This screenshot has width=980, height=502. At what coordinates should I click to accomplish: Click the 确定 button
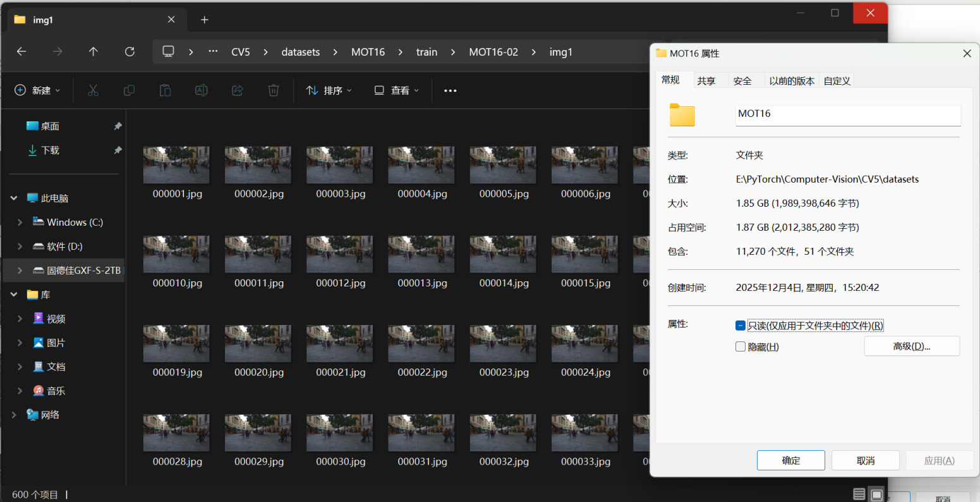[790, 460]
